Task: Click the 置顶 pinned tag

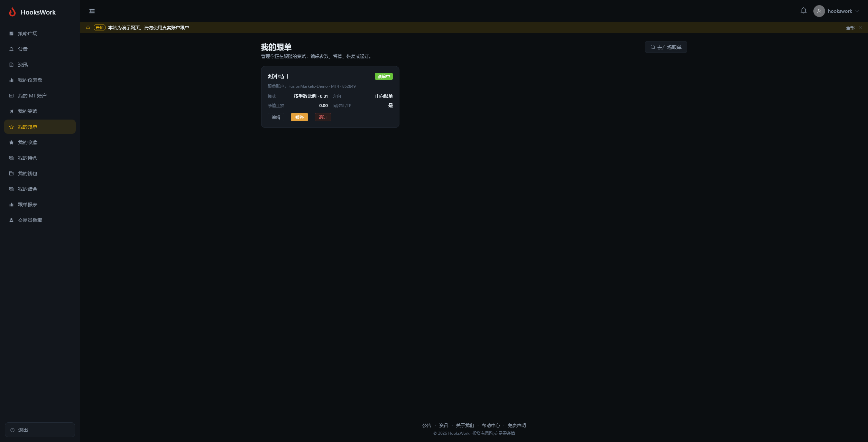Action: (x=100, y=28)
